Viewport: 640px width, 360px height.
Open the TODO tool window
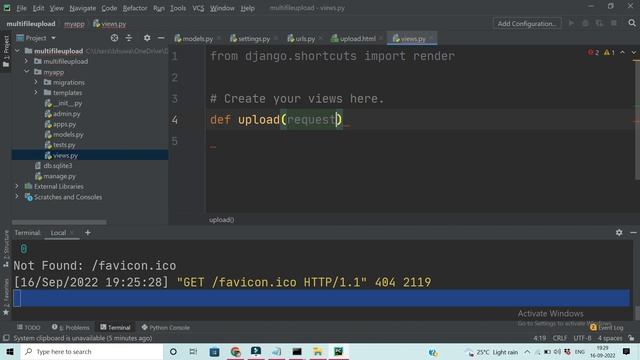click(x=29, y=327)
